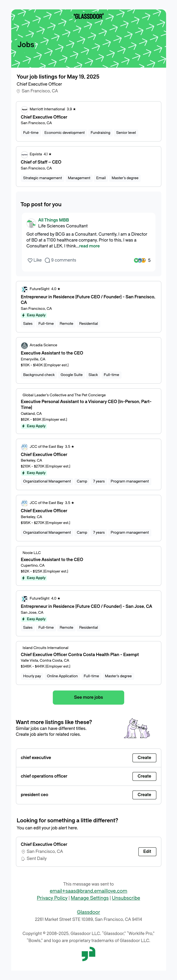Click the read more link

pyautogui.click(x=89, y=246)
